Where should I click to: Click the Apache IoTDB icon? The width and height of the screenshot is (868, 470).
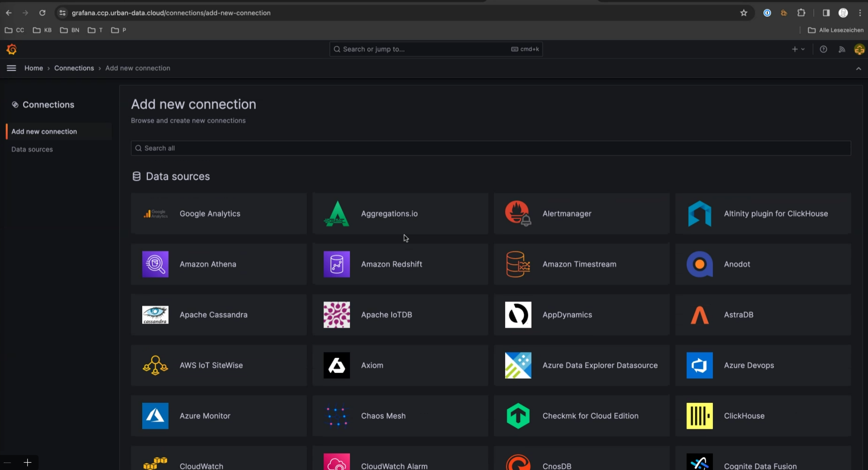tap(337, 315)
